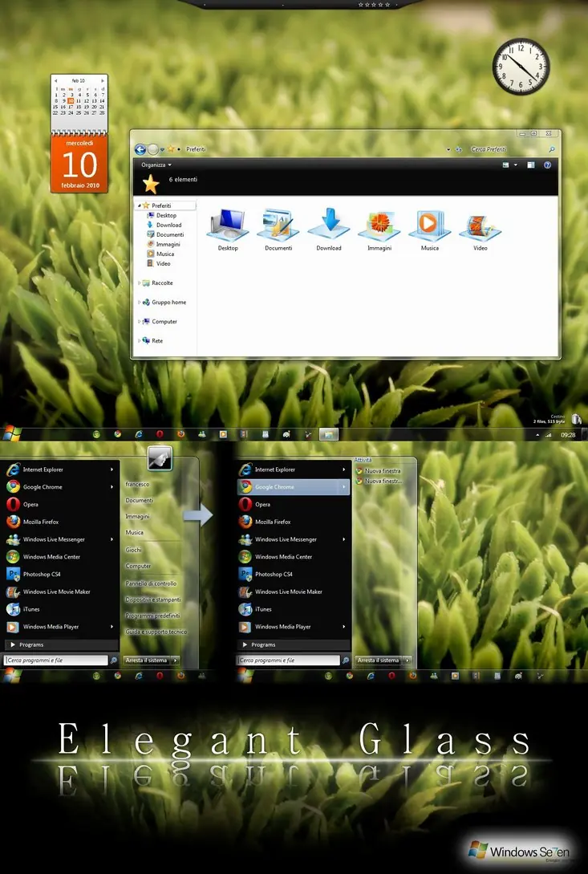Click Start orb on taskbar showing 09:28
Screen dimensions: 588x874
pyautogui.click(x=12, y=433)
